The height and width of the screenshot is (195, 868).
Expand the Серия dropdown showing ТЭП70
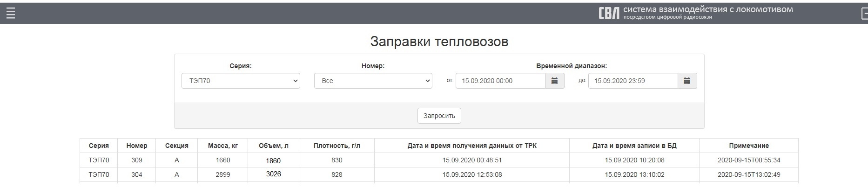coord(241,81)
